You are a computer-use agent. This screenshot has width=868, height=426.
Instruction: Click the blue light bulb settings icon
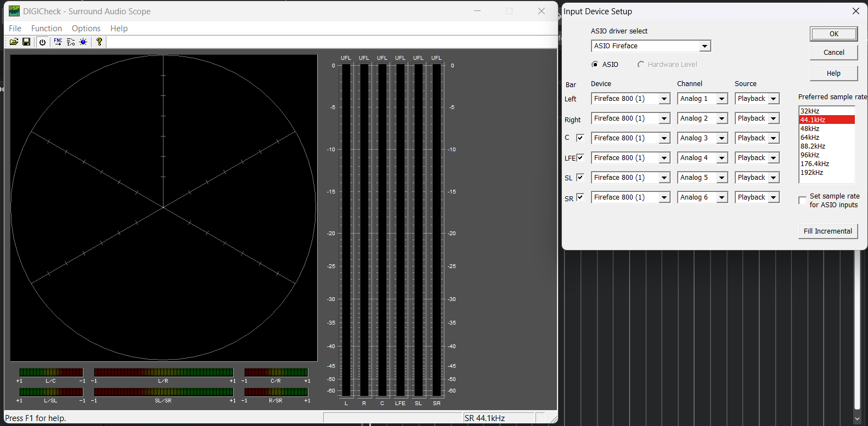(x=83, y=42)
